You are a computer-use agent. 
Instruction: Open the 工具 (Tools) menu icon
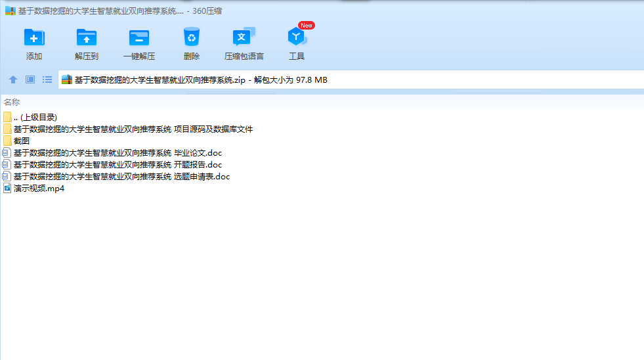[297, 37]
